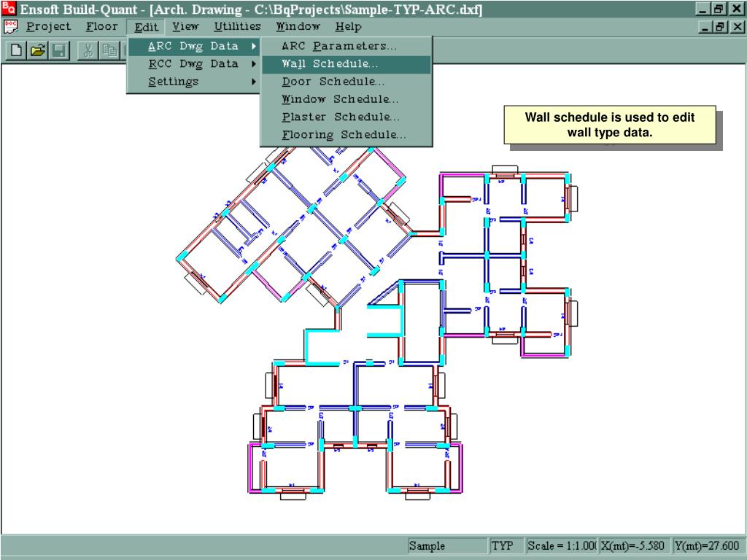The image size is (747, 560).
Task: Click the Scale = 1:1.00 status field
Action: [x=561, y=545]
